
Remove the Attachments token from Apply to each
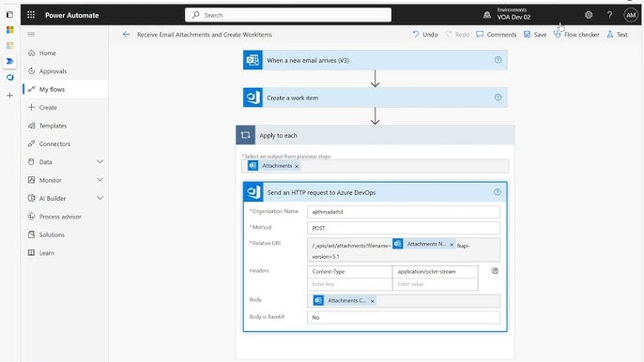pos(297,166)
